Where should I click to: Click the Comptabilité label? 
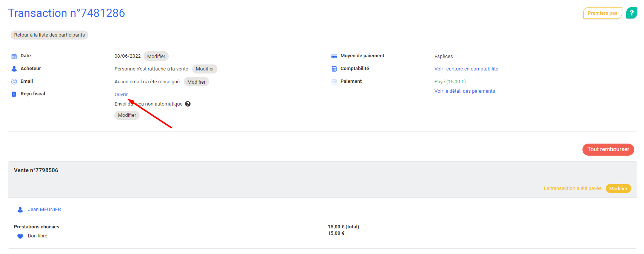click(x=355, y=69)
